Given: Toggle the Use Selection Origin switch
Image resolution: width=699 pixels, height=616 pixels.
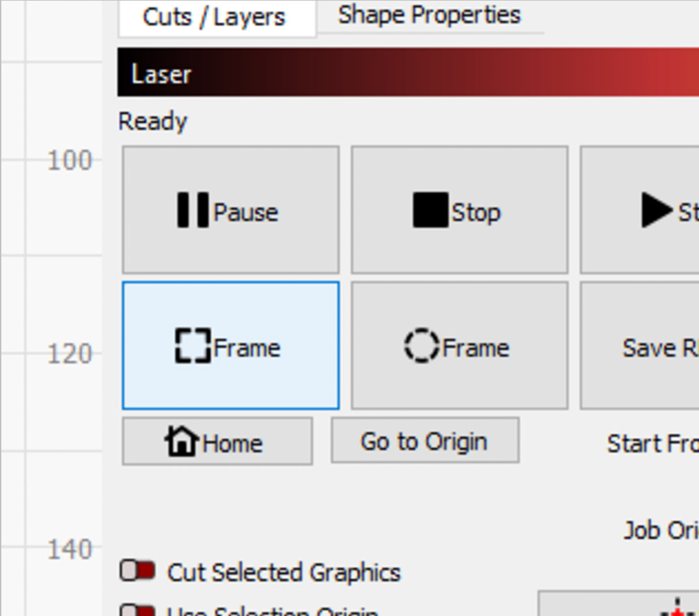Looking at the screenshot, I should (x=137, y=609).
